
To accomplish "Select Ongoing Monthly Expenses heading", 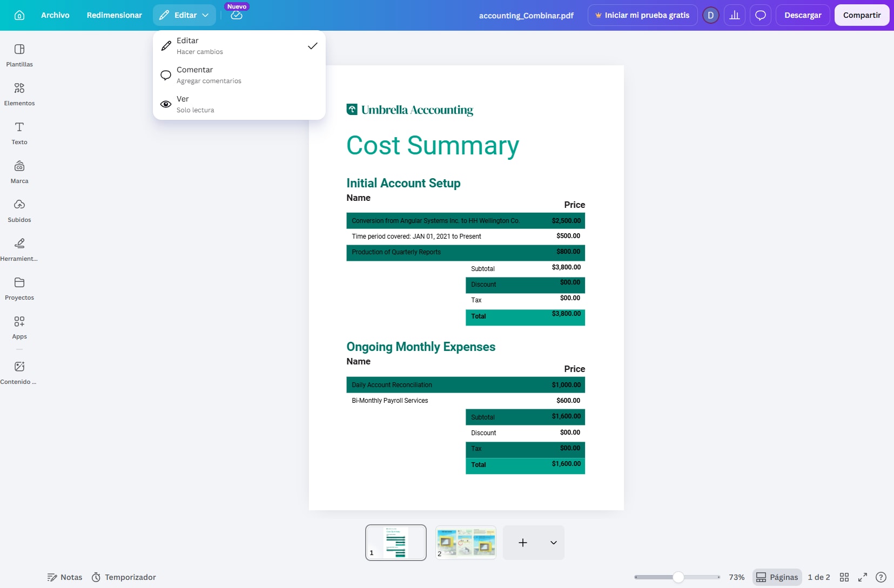I will click(421, 347).
